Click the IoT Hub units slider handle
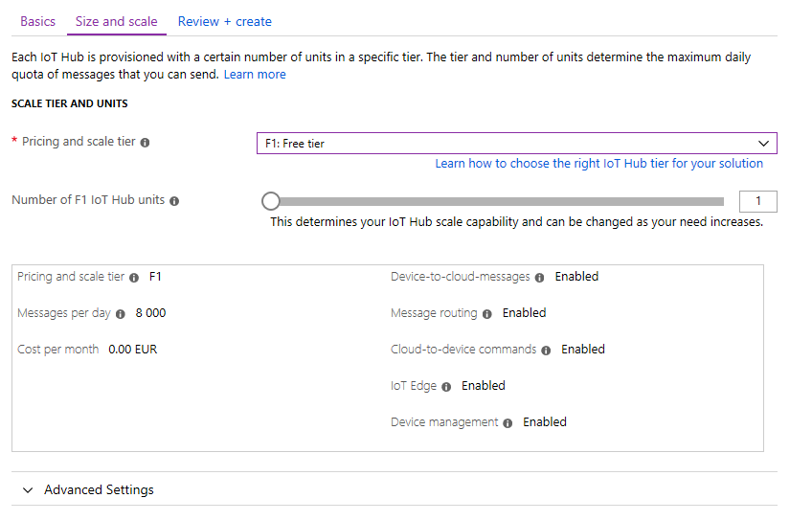Screen dimensions: 812x521 tap(271, 201)
